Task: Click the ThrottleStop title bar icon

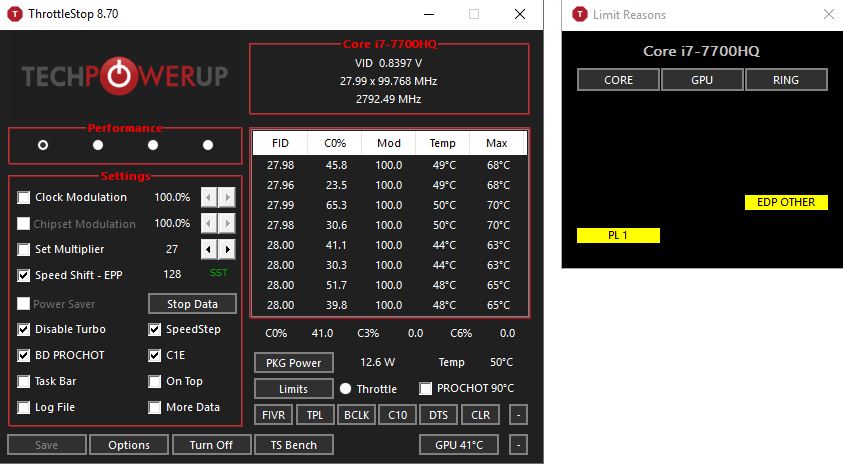Action: point(15,14)
